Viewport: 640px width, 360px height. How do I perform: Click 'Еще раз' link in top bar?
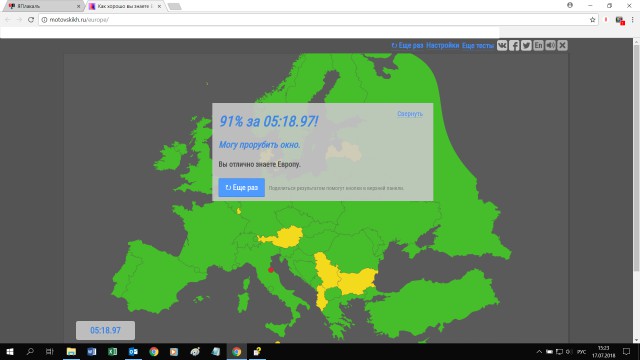pyautogui.click(x=407, y=45)
